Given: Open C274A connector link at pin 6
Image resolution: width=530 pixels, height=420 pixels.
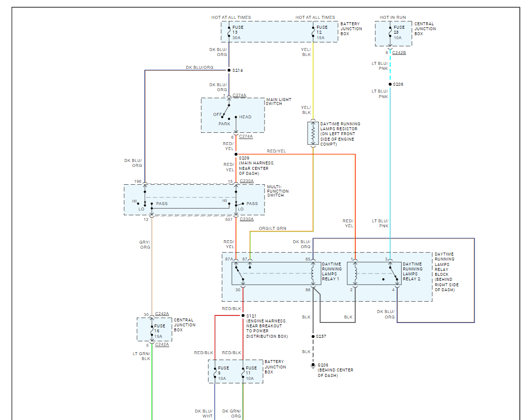Looking at the screenshot, I should [246, 137].
